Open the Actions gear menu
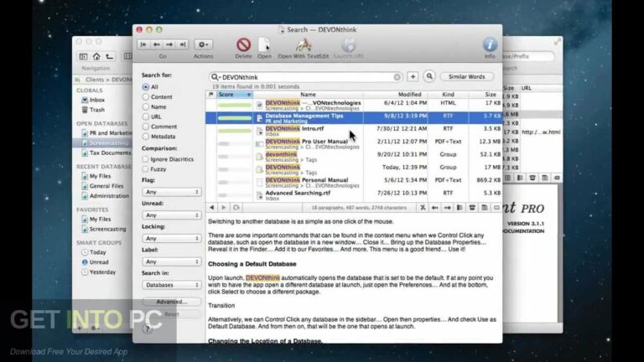Viewport: 644px width, 362px height. (203, 44)
